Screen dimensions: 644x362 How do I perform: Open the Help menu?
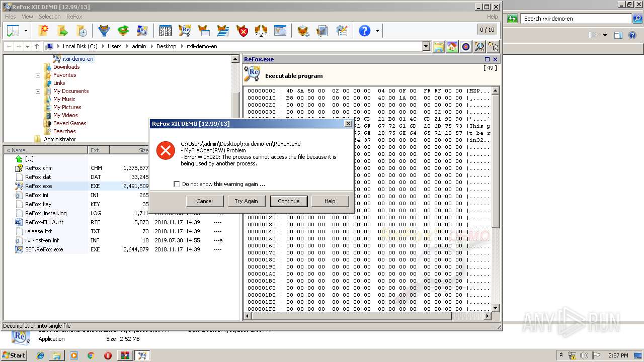[x=492, y=17]
